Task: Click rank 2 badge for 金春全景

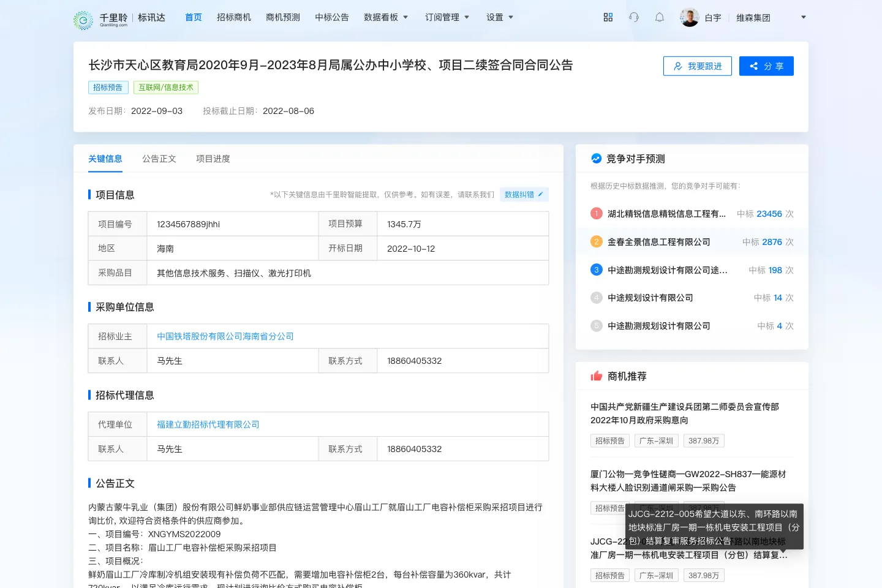Action: 597,241
